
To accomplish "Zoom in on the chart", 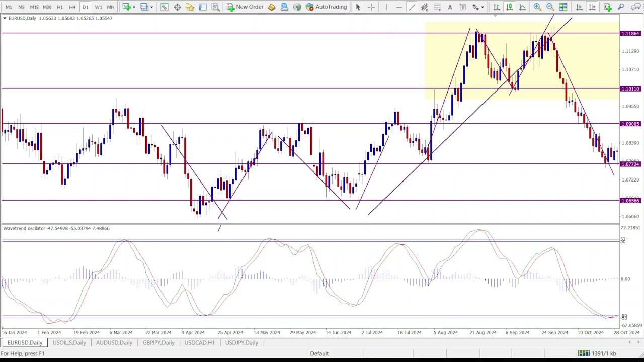I will pos(537,7).
